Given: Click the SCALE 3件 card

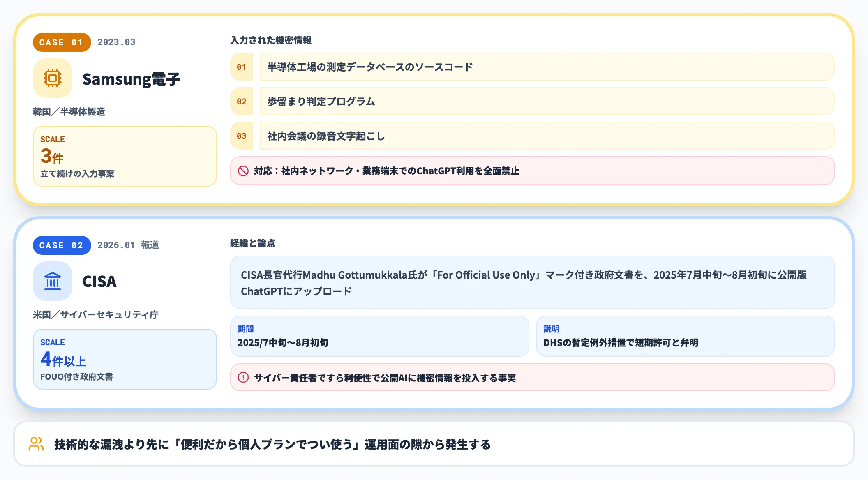Looking at the screenshot, I should pyautogui.click(x=125, y=156).
